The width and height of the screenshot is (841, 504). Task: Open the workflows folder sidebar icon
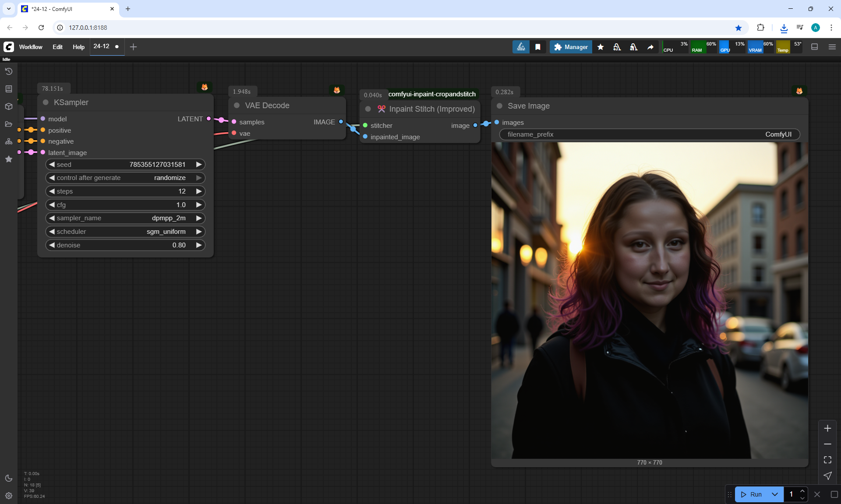tap(9, 124)
